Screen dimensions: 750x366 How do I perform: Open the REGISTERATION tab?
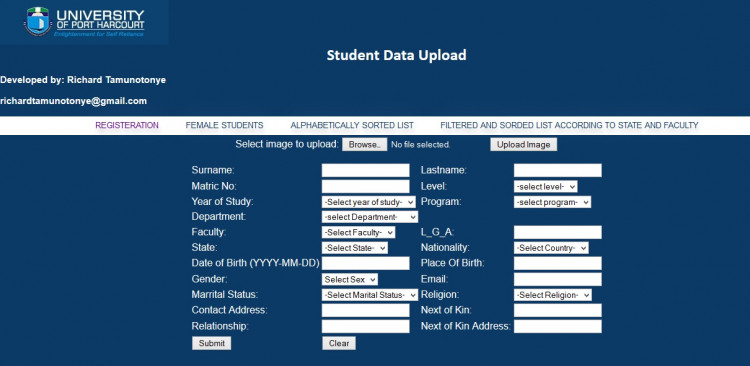point(127,125)
